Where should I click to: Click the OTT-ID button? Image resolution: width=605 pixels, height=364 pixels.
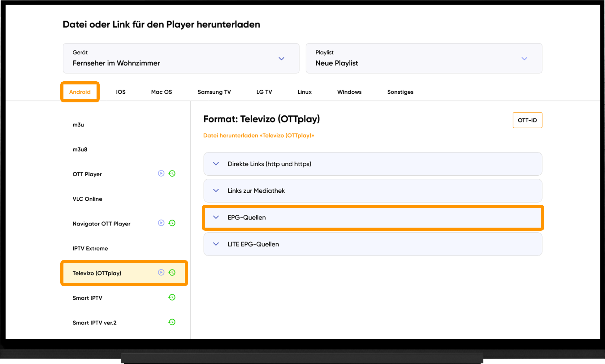click(527, 120)
